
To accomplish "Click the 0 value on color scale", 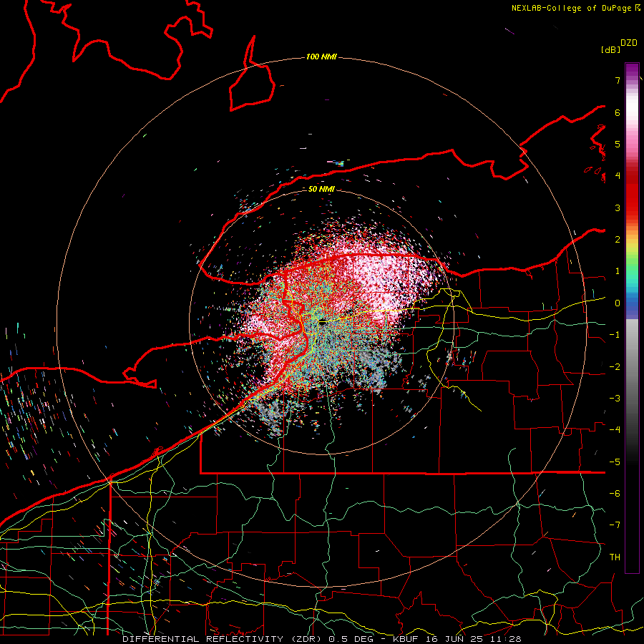I will click(x=618, y=303).
